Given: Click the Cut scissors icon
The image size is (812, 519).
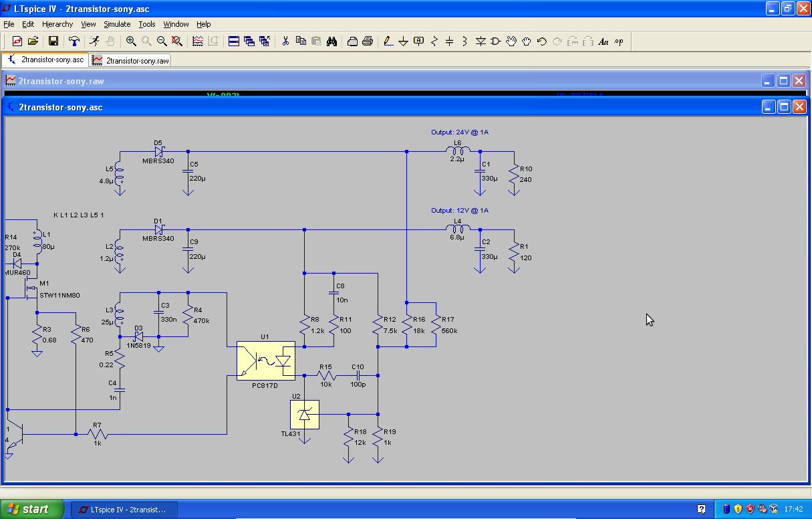Looking at the screenshot, I should pyautogui.click(x=285, y=41).
